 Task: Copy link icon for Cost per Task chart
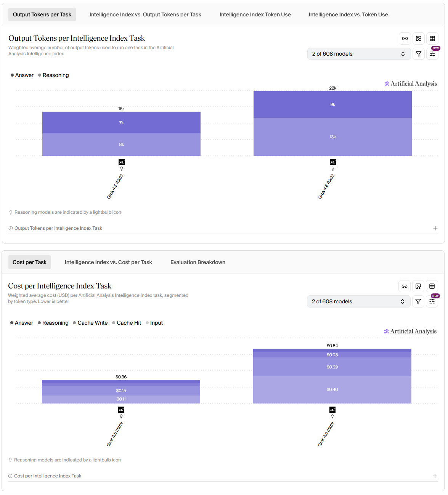tap(405, 286)
